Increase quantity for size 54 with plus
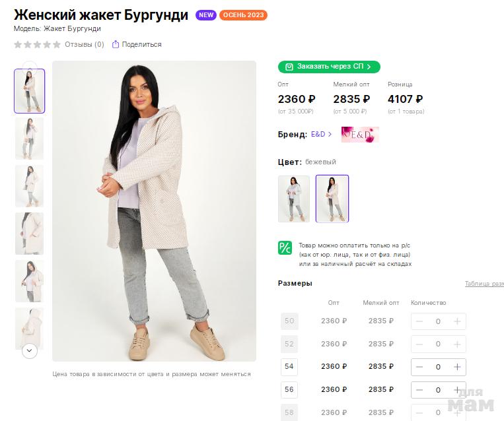This screenshot has width=504, height=421. (457, 367)
